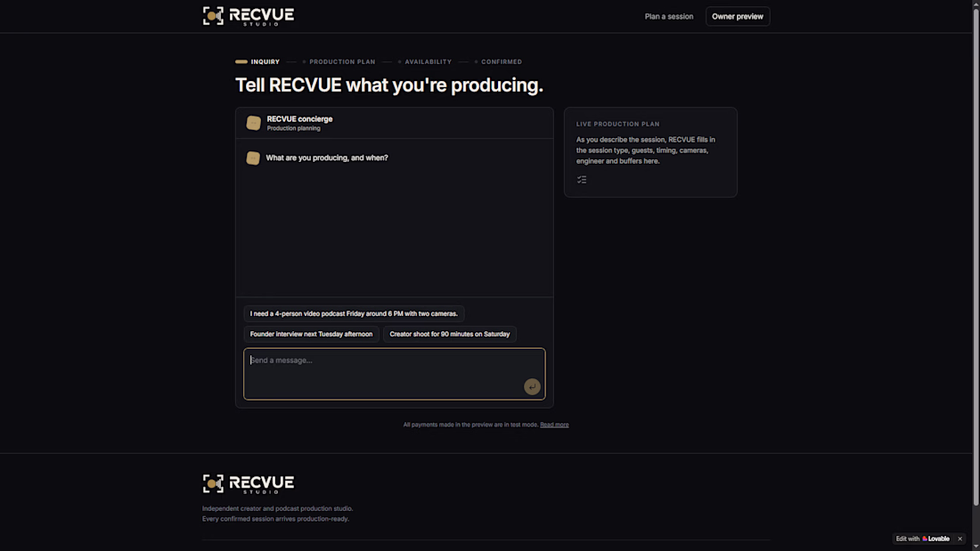The width and height of the screenshot is (980, 551).
Task: Click the send message arrow button
Action: pos(532,386)
